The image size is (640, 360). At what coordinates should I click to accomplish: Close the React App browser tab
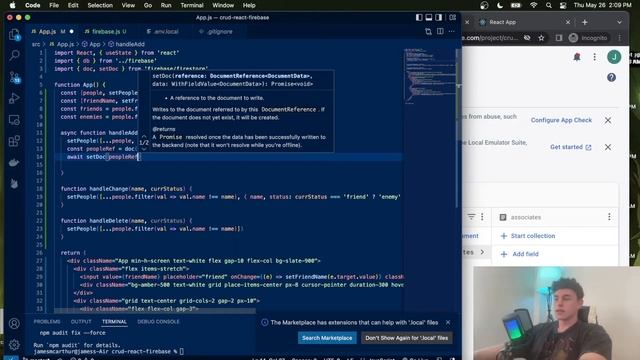click(568, 22)
